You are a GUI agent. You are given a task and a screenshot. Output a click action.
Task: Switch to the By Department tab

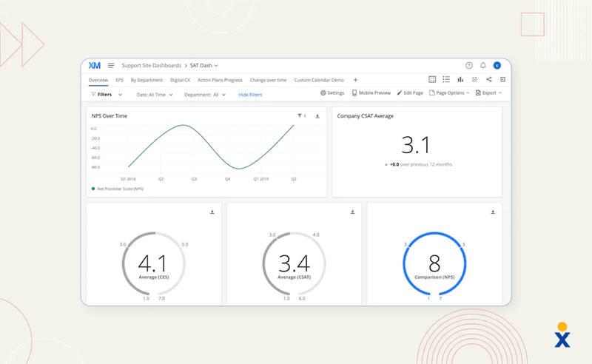click(147, 80)
